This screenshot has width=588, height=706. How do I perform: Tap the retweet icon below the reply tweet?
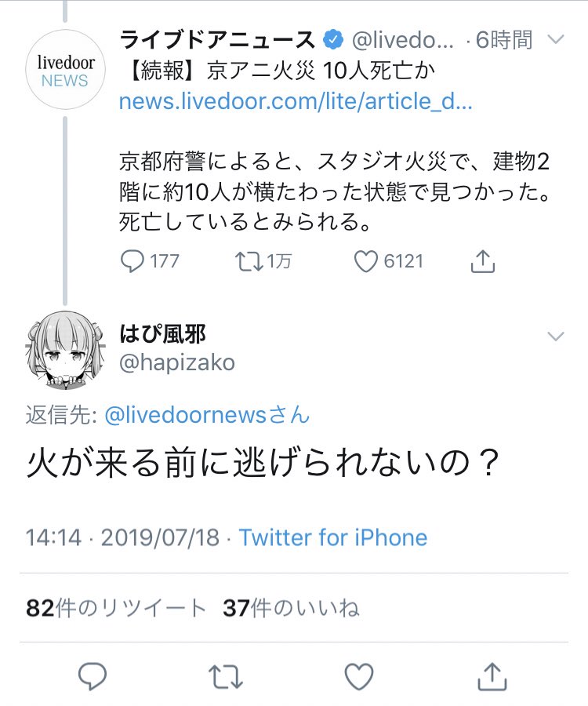(x=225, y=675)
